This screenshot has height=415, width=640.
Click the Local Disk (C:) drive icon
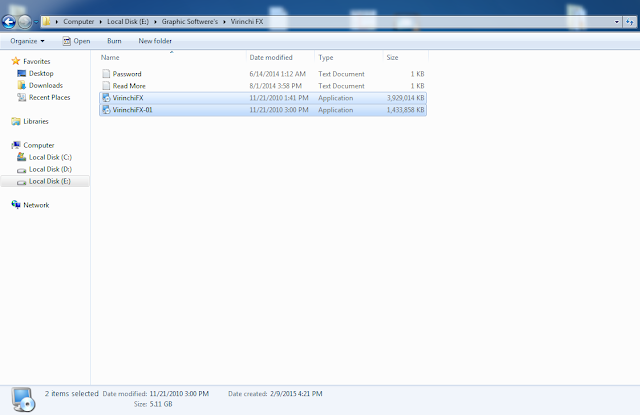[22, 157]
